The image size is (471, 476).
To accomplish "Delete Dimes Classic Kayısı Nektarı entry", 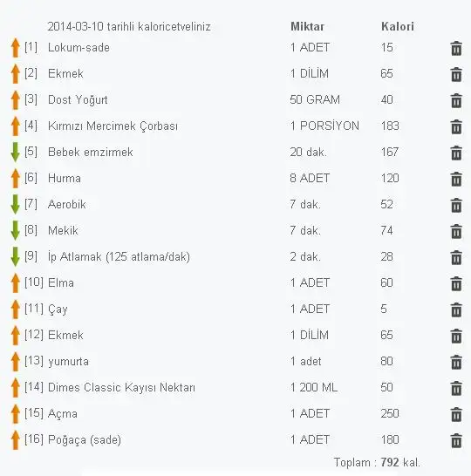I will pos(456,389).
